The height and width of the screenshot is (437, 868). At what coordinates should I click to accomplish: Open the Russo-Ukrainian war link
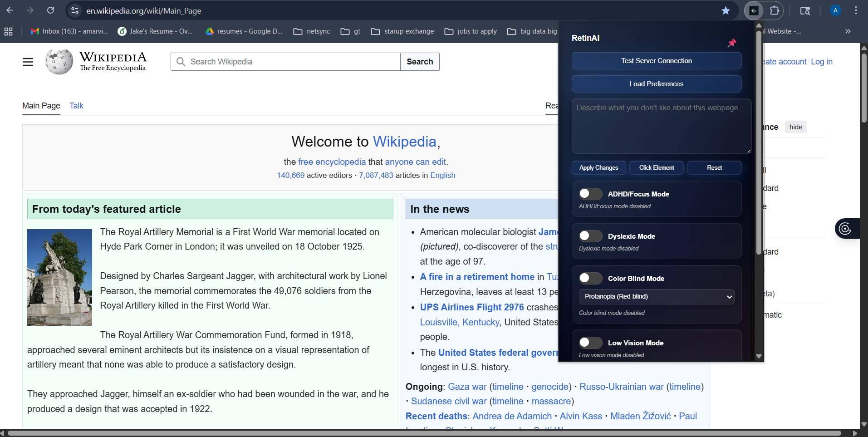coord(622,387)
